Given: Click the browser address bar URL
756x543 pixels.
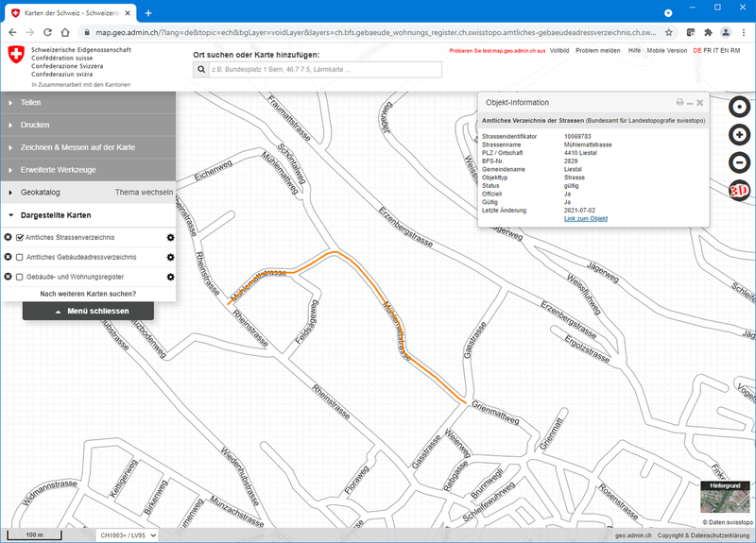Looking at the screenshot, I should [375, 32].
